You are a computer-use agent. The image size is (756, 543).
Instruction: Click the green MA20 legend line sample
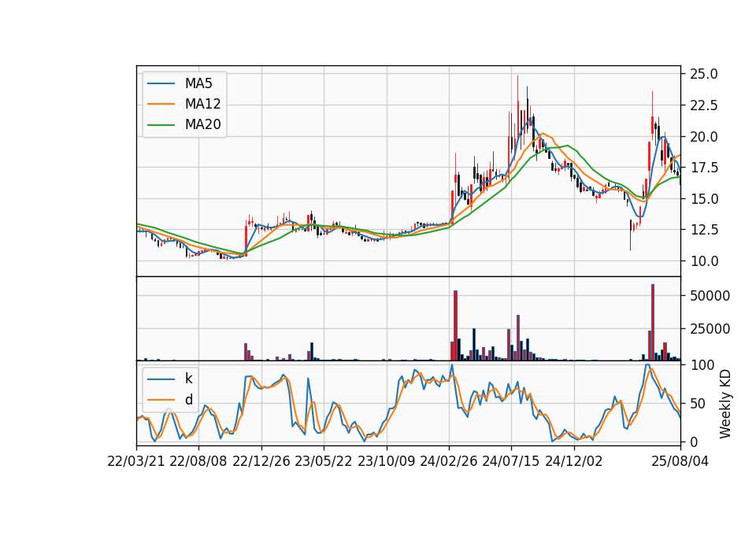(161, 125)
